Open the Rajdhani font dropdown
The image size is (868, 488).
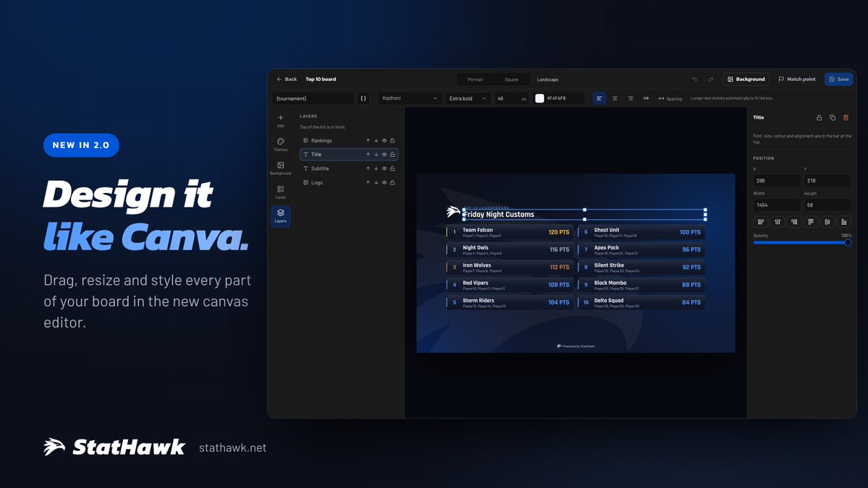(x=409, y=98)
